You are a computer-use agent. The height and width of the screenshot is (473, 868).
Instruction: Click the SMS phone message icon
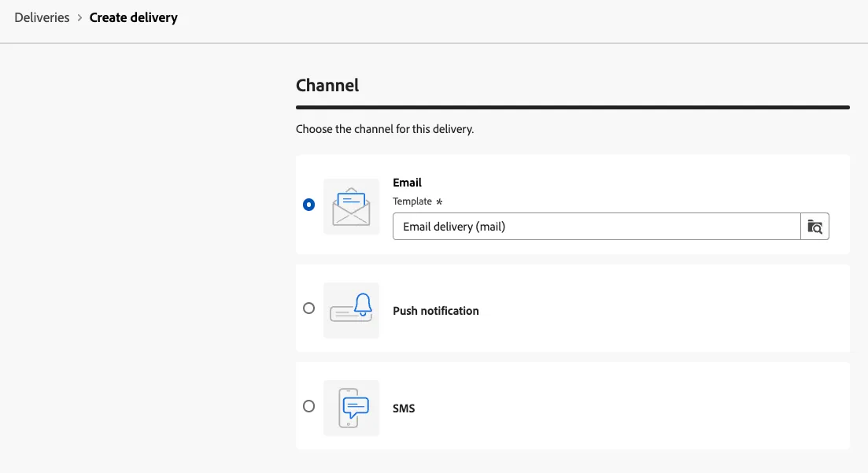tap(352, 408)
